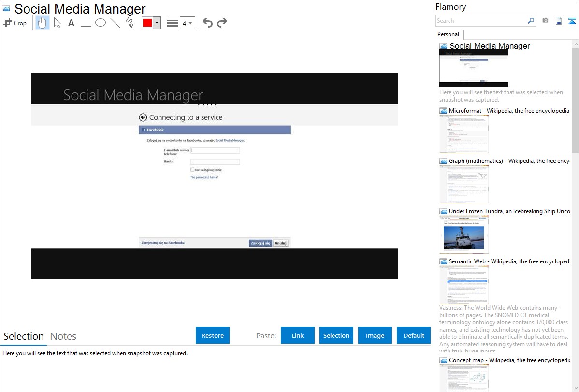Click the 'Nie pamiętasz hasła?' link

(x=204, y=177)
